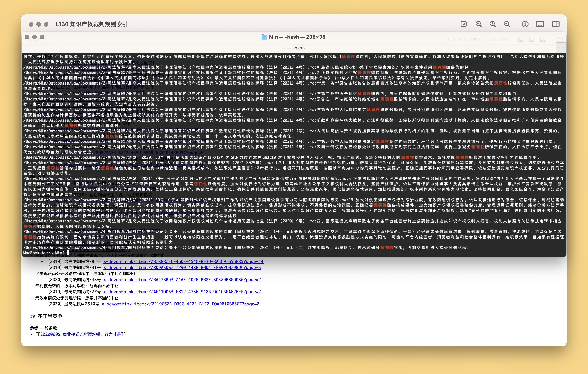Close the Terminal window

[27, 37]
